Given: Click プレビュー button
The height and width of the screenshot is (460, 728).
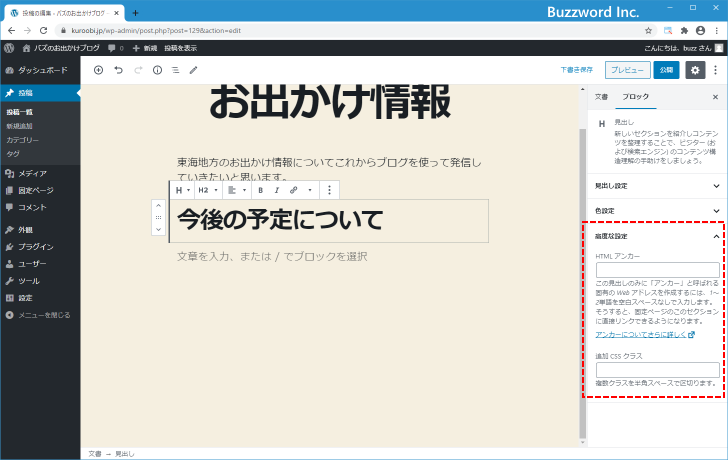Looking at the screenshot, I should coord(627,70).
